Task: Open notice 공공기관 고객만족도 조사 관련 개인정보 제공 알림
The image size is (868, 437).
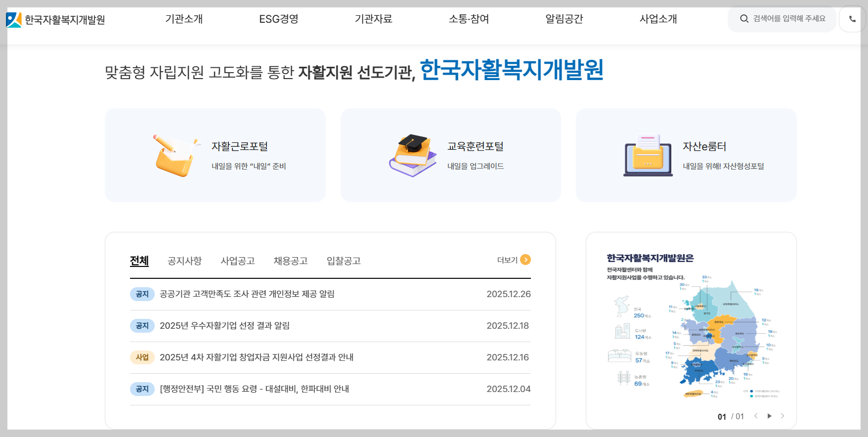Action: coord(247,294)
